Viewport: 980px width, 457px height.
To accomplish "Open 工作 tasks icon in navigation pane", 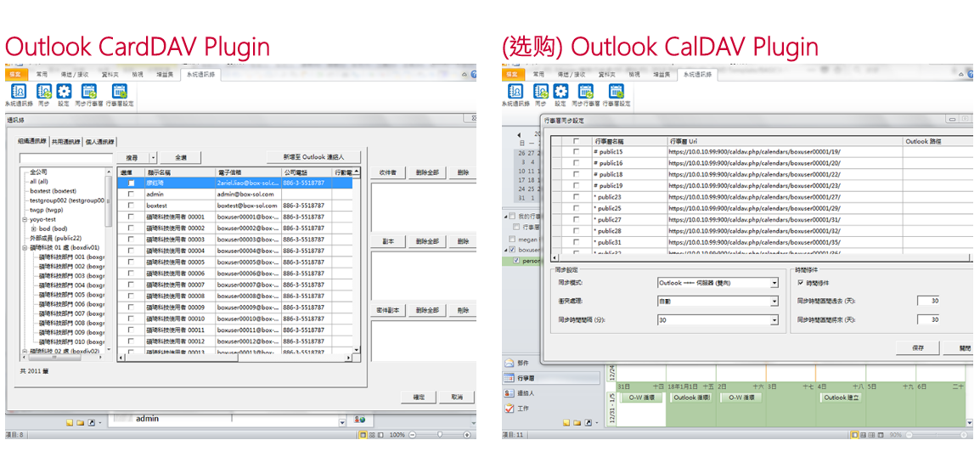I will pos(510,409).
